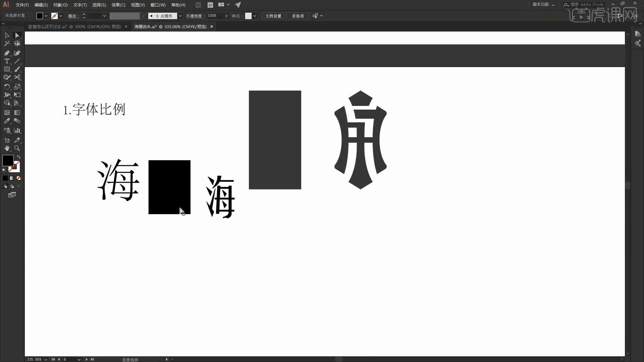Viewport: 644px width, 362px height.
Task: Open arrange documents dropdown
Action: tap(223, 5)
